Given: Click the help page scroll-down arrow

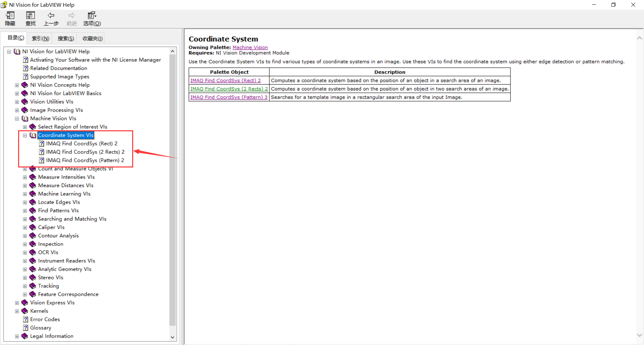Looking at the screenshot, I should tap(639, 335).
